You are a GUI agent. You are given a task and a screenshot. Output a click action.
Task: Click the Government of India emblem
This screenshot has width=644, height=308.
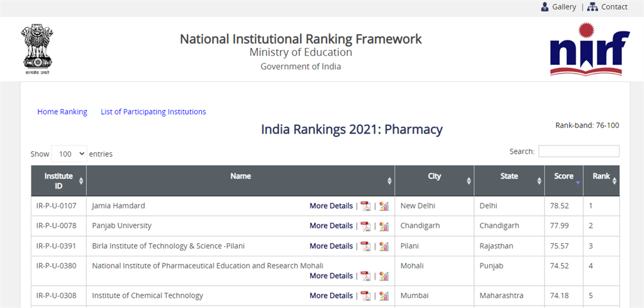coord(37,49)
